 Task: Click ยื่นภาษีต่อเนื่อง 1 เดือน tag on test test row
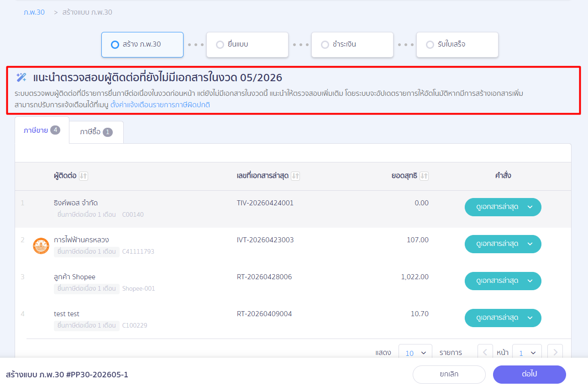tap(87, 325)
